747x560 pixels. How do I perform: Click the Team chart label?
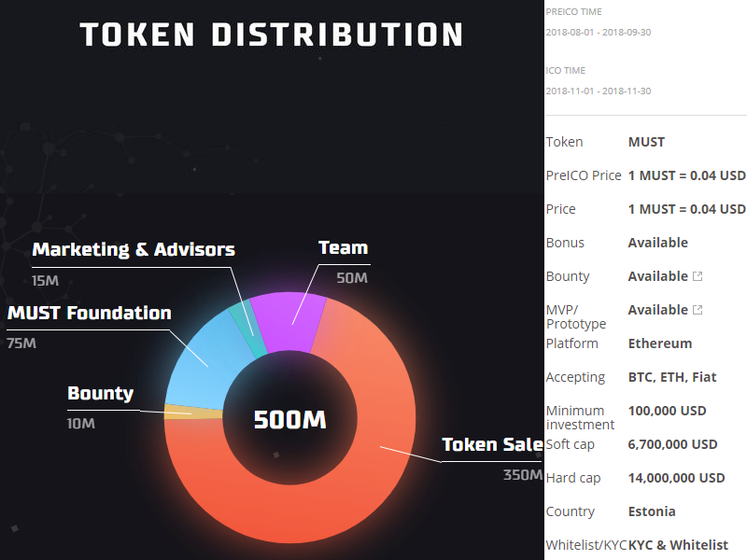tap(343, 247)
